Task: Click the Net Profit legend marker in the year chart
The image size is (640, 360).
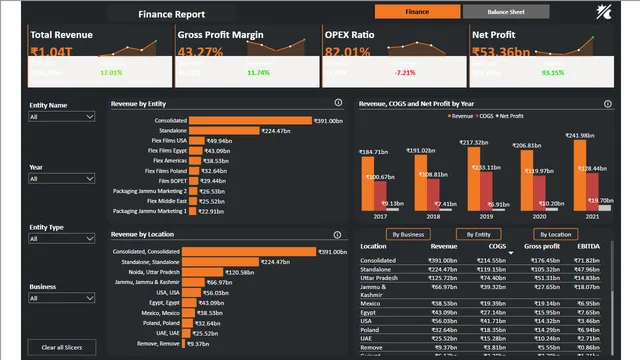Action: (497, 116)
